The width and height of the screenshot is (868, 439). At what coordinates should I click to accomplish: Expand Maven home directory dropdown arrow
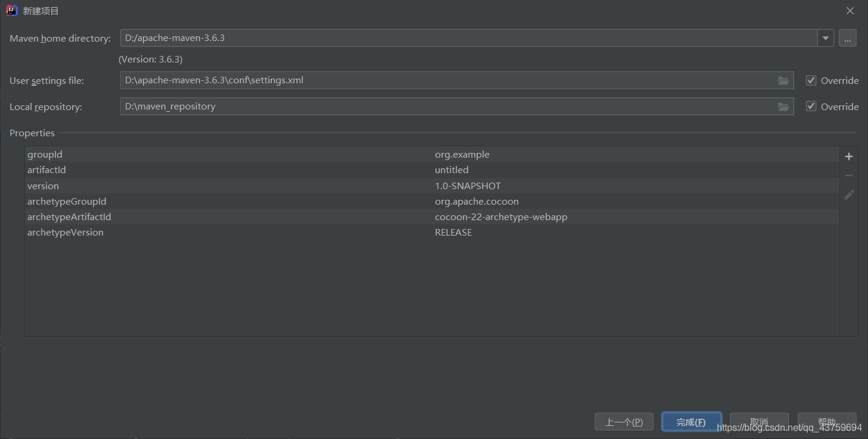tap(826, 38)
